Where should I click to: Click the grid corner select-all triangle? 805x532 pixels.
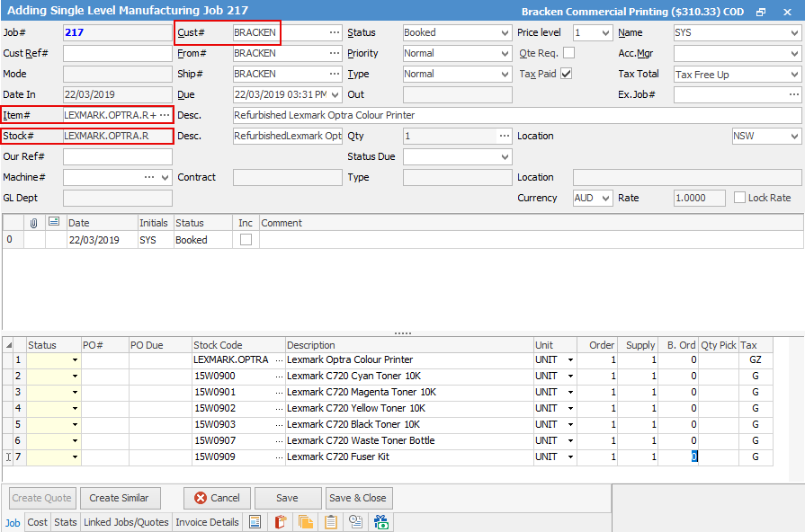[x=8, y=345]
